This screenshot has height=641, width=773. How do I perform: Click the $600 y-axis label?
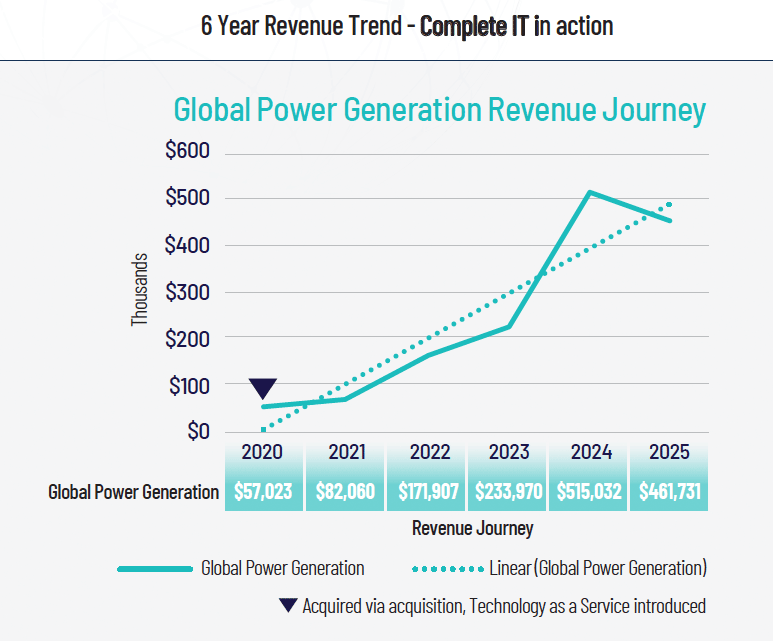[187, 152]
